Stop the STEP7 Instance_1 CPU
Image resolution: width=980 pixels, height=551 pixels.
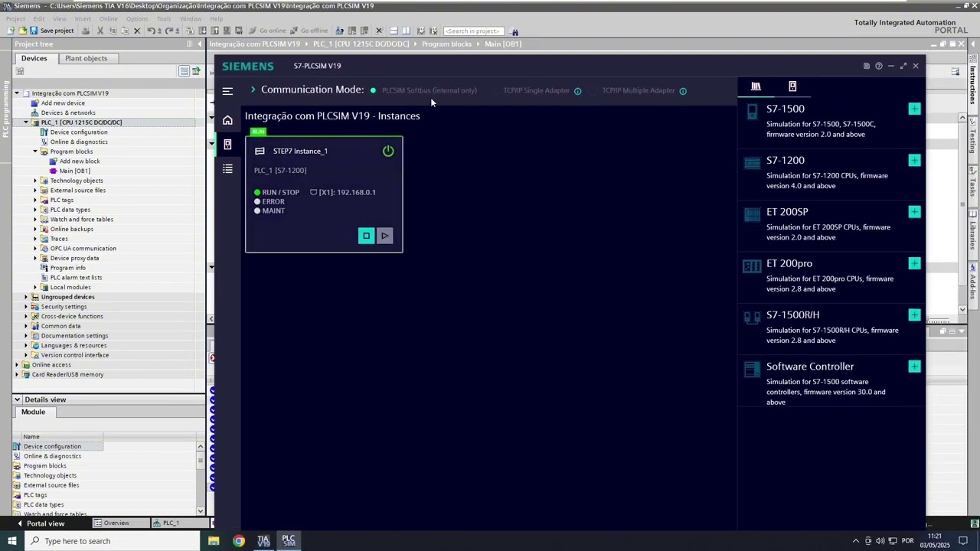[366, 236]
